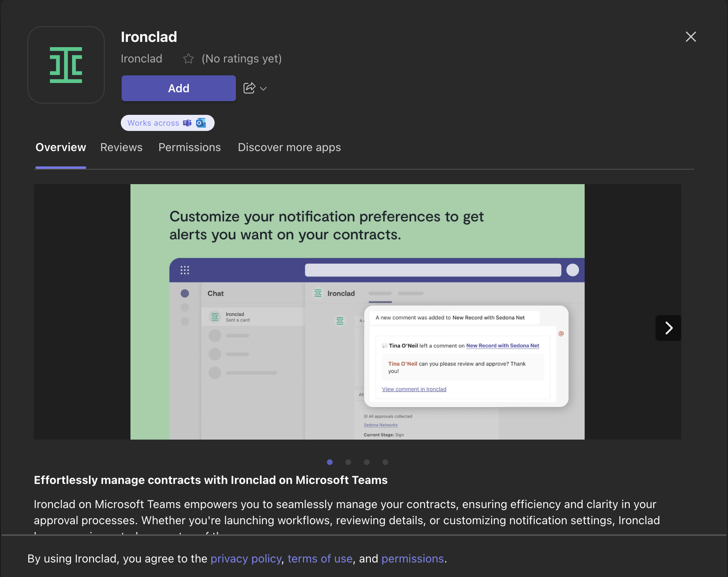728x577 pixels.
Task: Switch to the Reviews tab
Action: pos(121,147)
